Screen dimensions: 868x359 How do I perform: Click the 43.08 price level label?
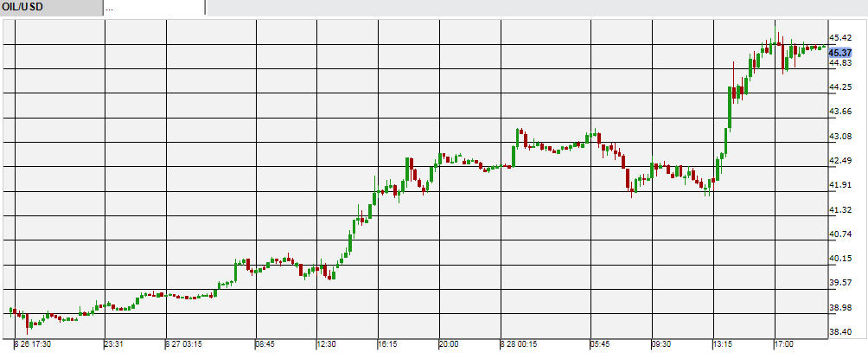(841, 137)
